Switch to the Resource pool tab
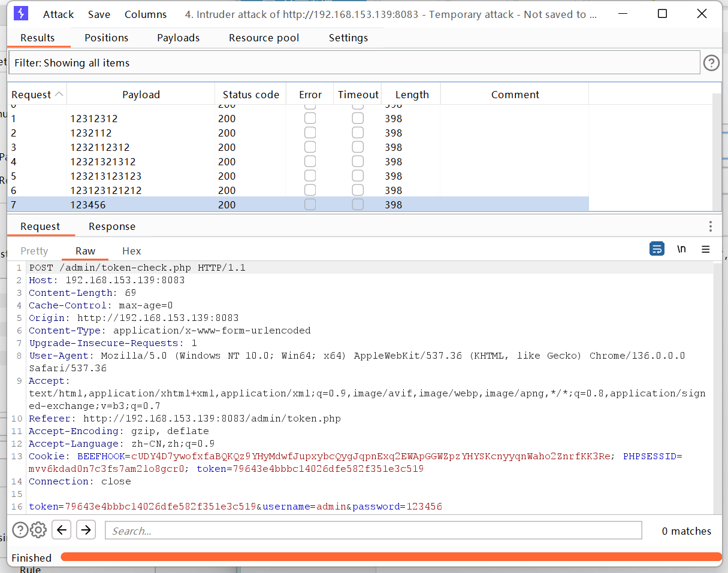 coord(264,38)
